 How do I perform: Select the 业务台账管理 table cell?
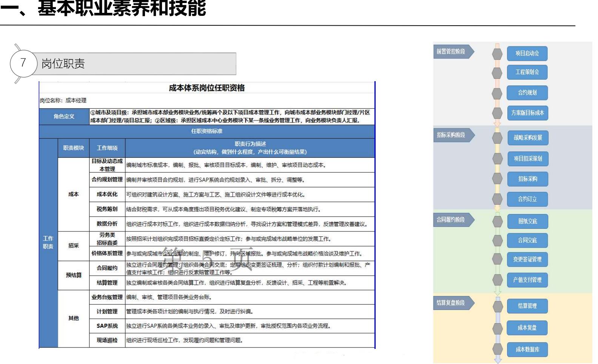click(107, 297)
